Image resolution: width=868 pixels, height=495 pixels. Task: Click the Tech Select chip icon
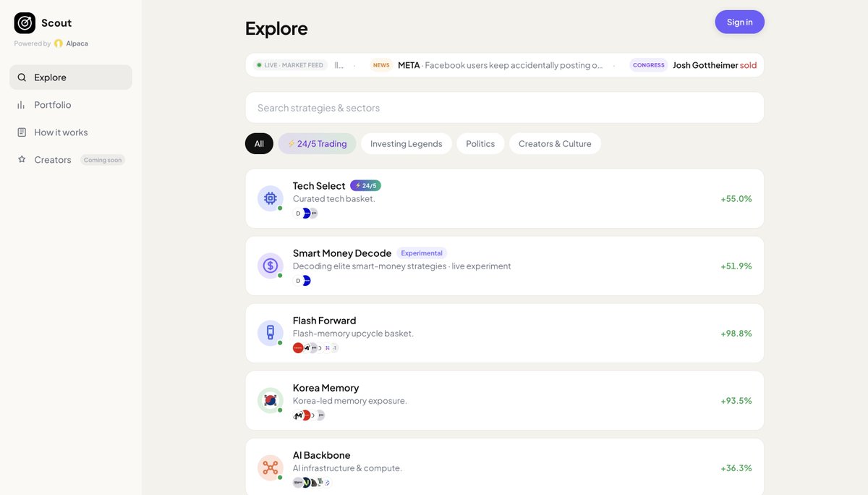click(x=271, y=198)
